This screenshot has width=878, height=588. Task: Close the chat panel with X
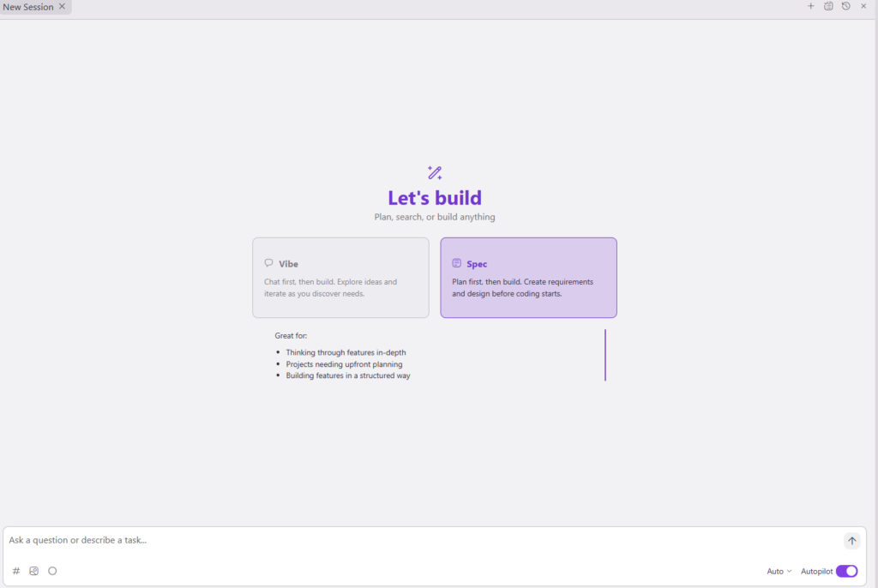coord(863,6)
